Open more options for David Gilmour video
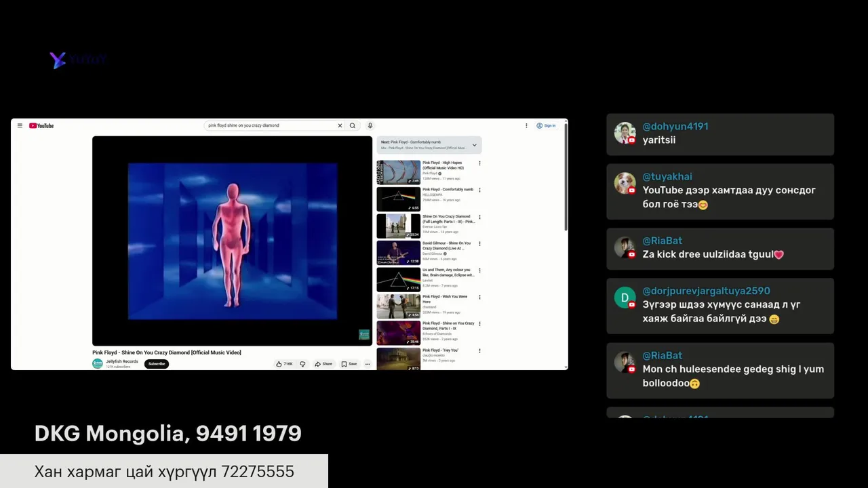This screenshot has width=868, height=488. (479, 243)
